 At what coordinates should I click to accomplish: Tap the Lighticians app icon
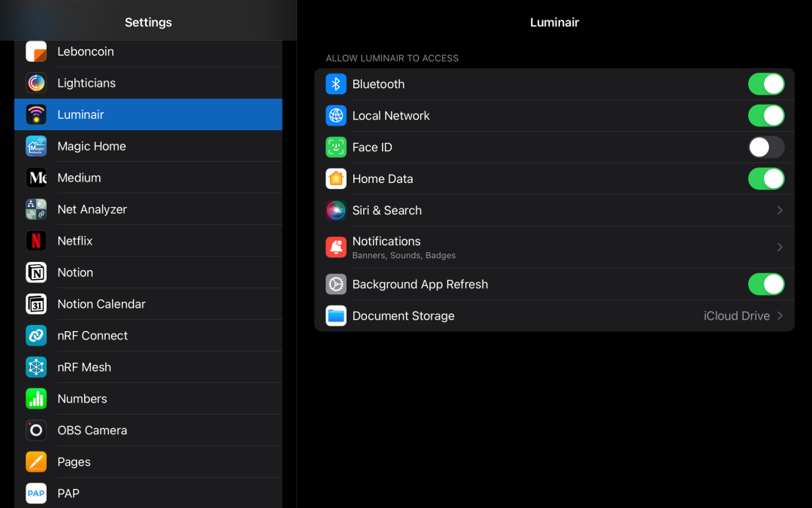coord(36,83)
